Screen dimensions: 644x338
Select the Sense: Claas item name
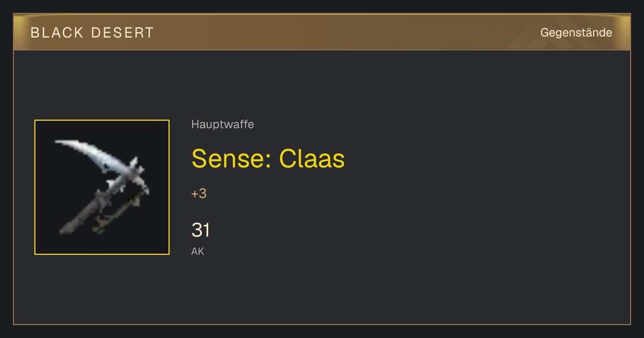click(268, 158)
